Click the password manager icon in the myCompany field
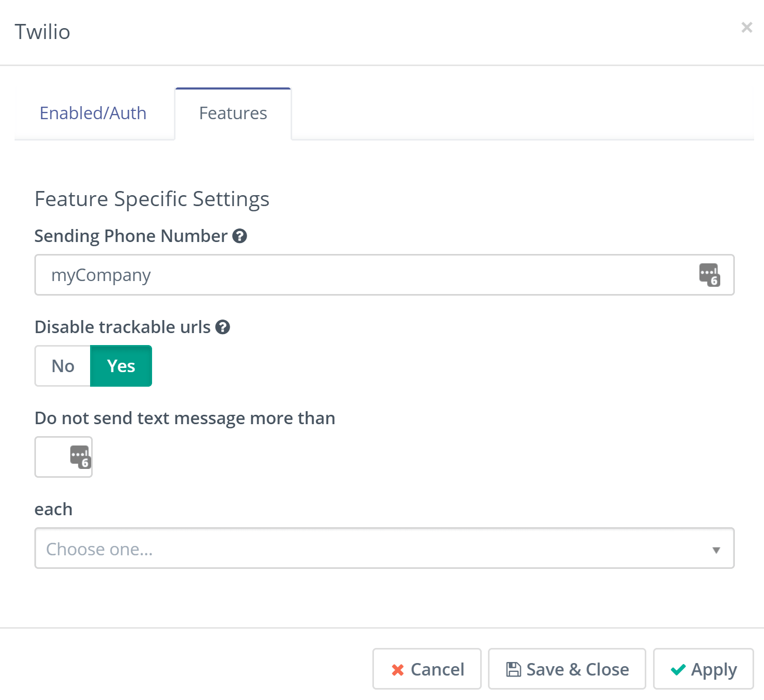764x700 pixels. tap(709, 275)
